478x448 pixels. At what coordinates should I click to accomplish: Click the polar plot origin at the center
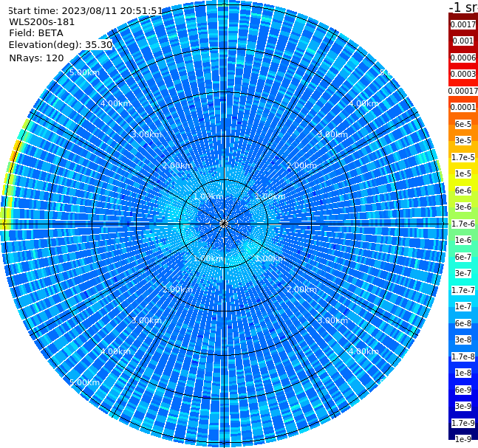(224, 224)
